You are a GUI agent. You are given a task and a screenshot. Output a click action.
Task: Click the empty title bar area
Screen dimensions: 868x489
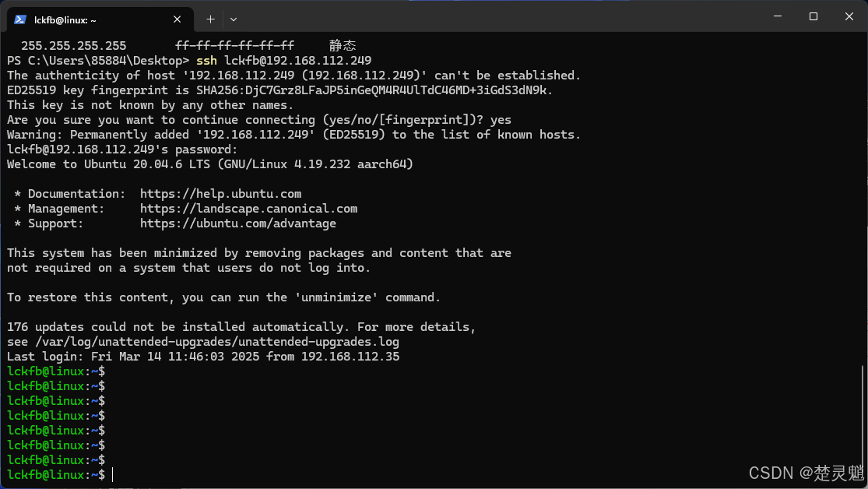498,16
